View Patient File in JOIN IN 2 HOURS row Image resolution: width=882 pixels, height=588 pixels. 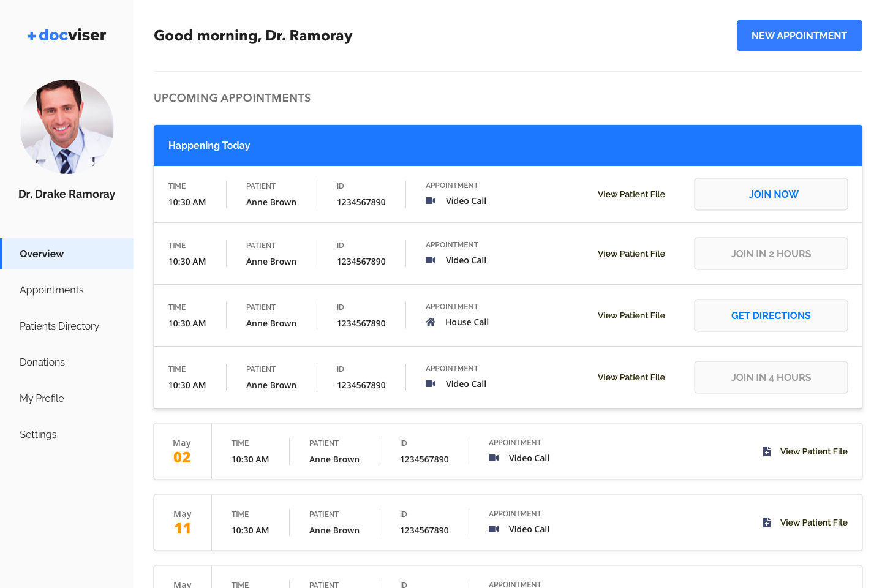tap(631, 254)
